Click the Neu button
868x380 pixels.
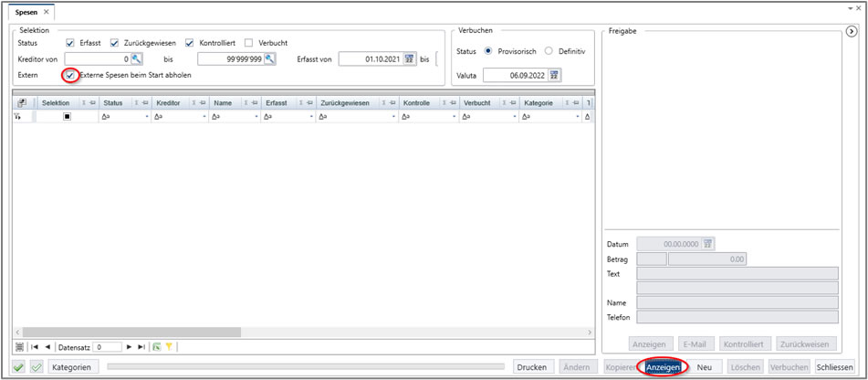point(704,366)
